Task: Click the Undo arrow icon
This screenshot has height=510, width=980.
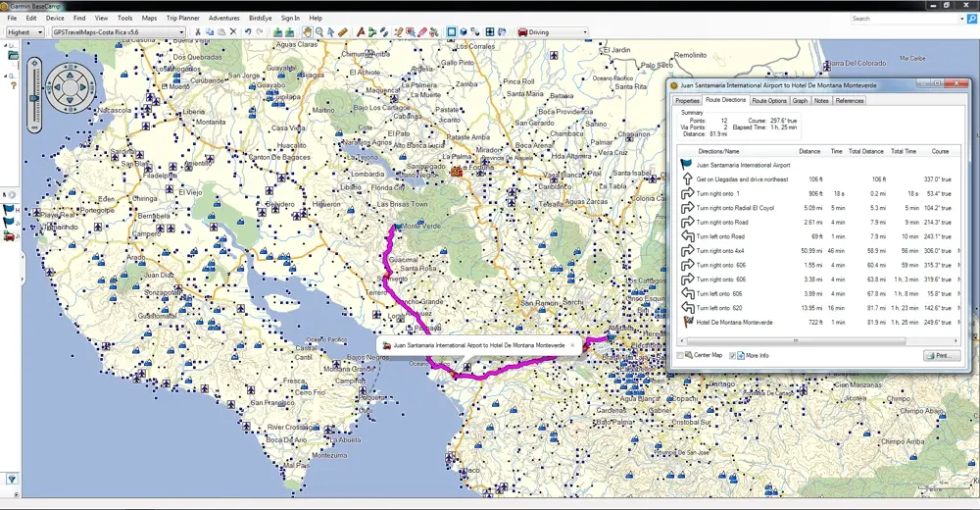Action: 248,32
